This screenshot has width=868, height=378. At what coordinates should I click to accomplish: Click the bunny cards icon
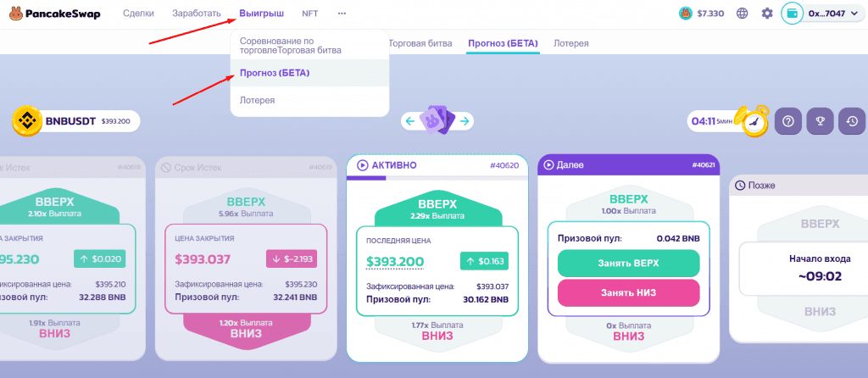click(437, 120)
